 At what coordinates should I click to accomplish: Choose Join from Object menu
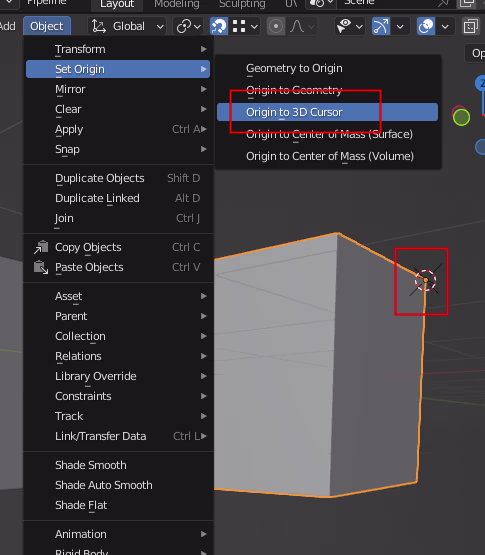tap(118, 218)
